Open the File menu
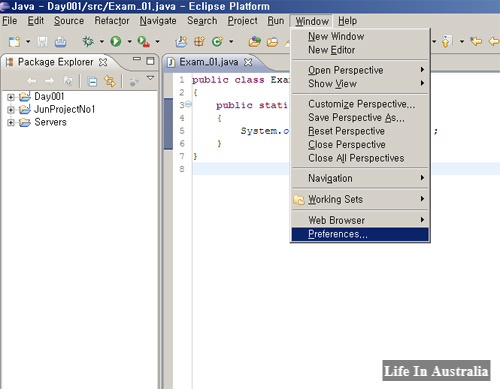Screen dimensions: 500x389 tap(10, 21)
